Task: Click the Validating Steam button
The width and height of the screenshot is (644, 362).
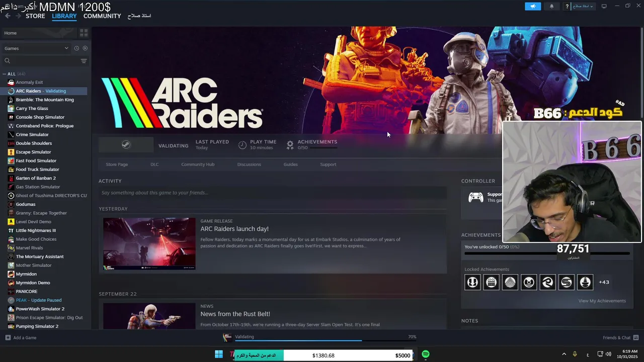Action: pyautogui.click(x=126, y=145)
